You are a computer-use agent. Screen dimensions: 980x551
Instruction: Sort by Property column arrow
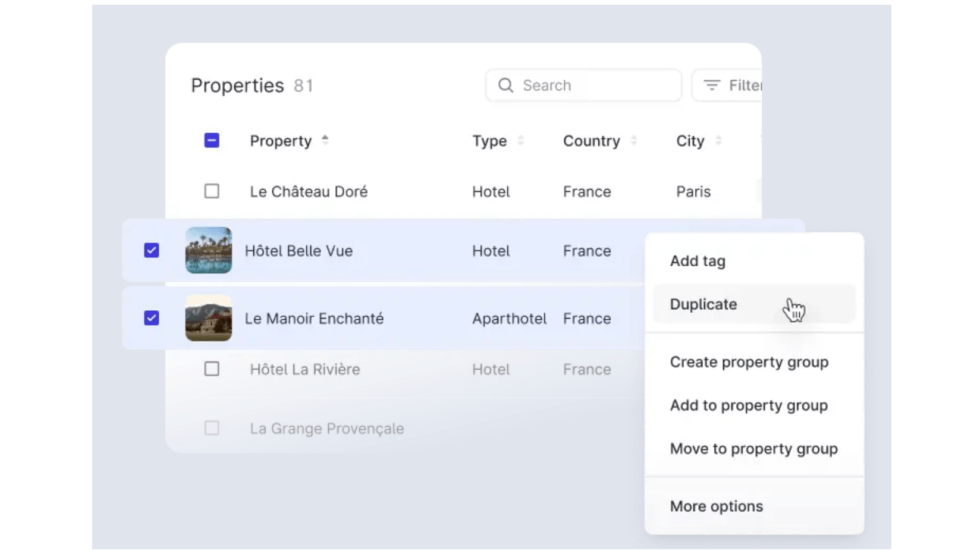point(325,140)
